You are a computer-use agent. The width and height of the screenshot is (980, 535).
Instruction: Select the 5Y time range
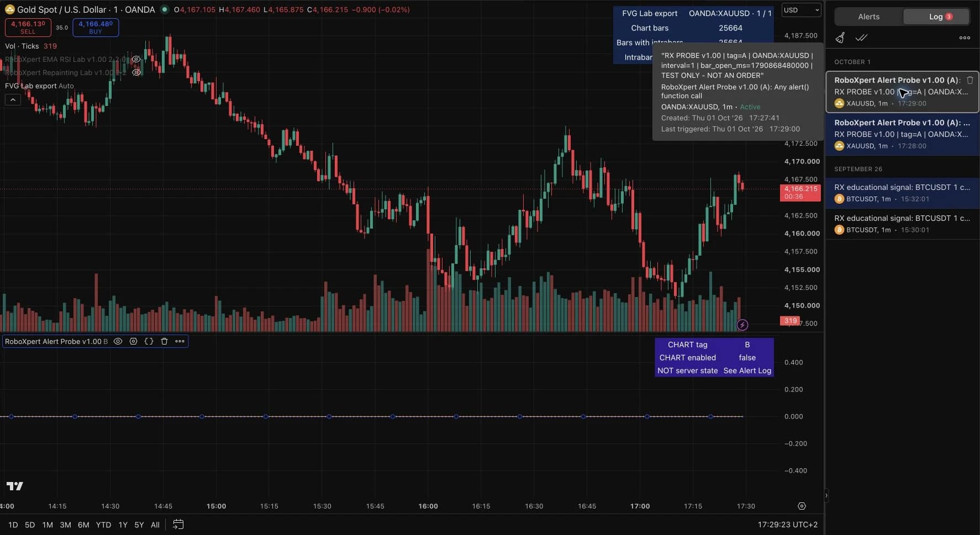pos(139,525)
